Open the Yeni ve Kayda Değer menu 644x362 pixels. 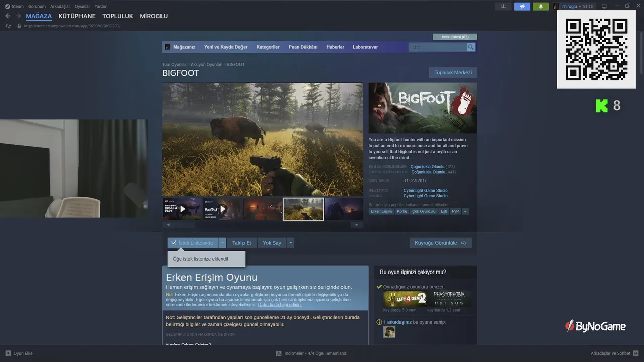(225, 47)
